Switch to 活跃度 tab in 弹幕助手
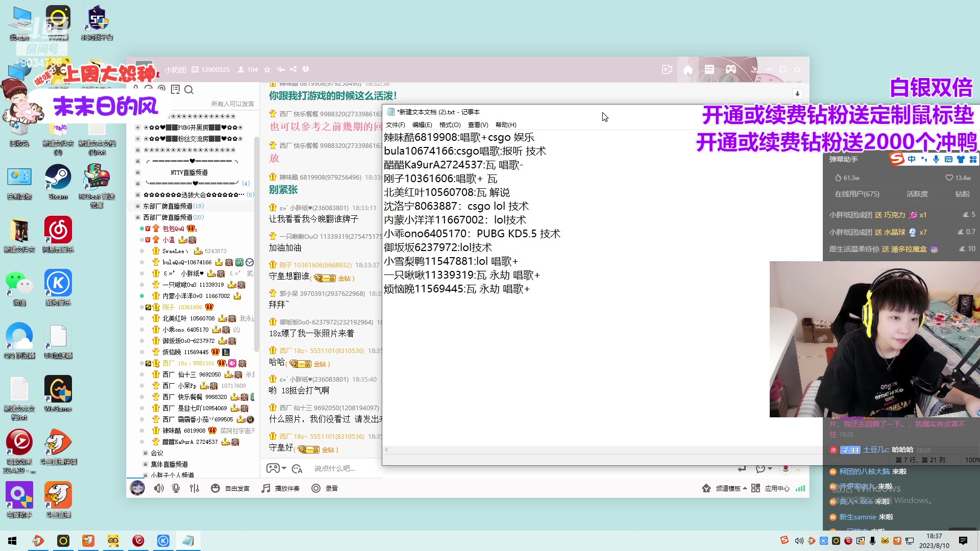This screenshot has height=551, width=980. point(917,194)
